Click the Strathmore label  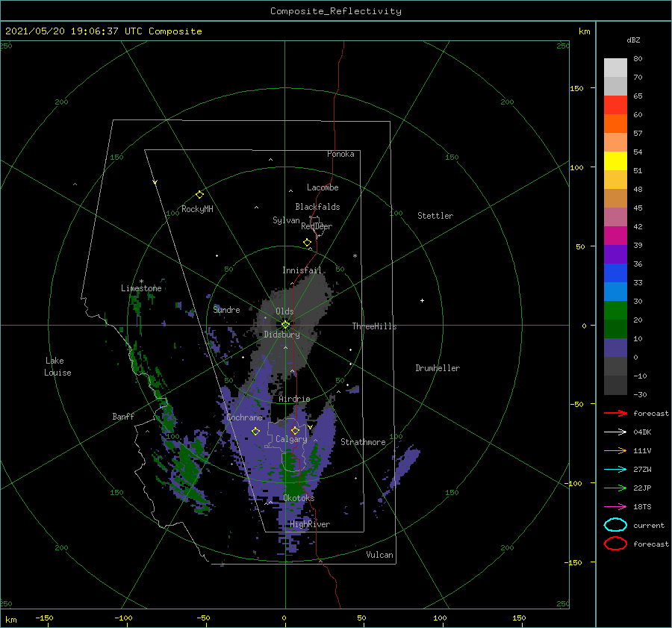pos(363,442)
